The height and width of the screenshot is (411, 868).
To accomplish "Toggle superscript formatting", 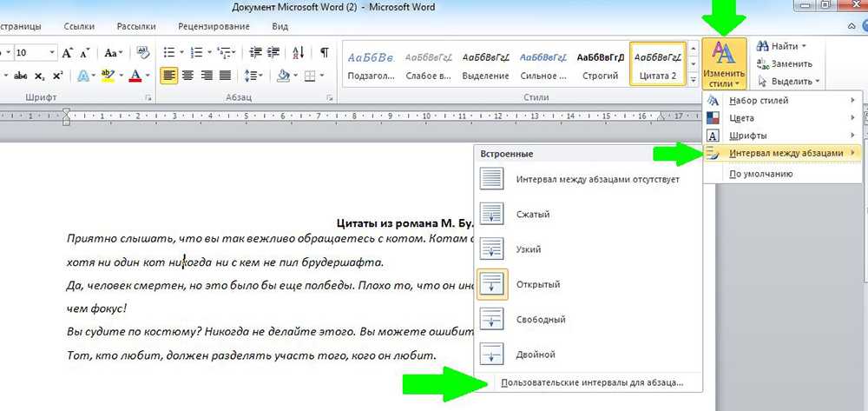I will click(57, 76).
